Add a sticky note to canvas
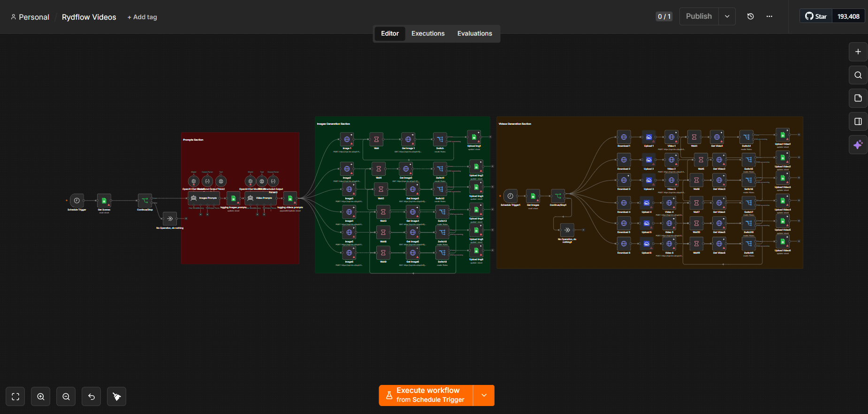 858,98
